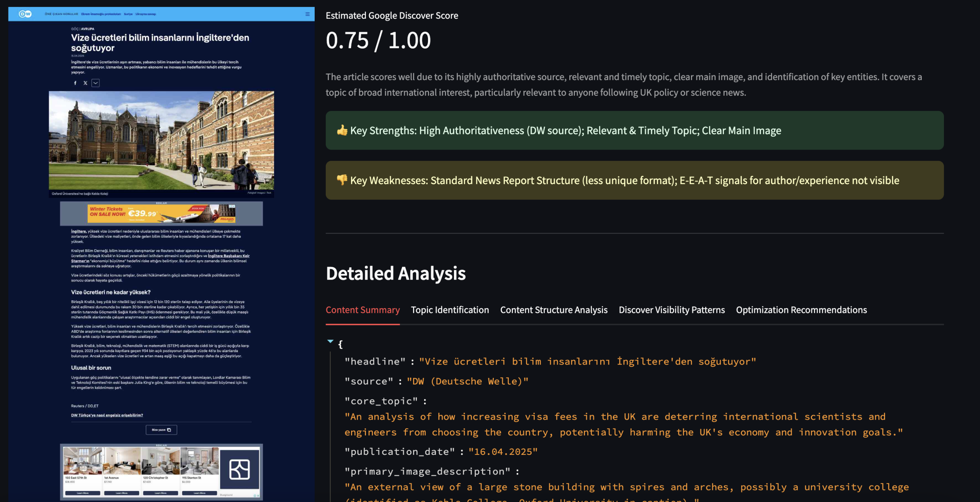Select the Content Summary tab
This screenshot has width=980, height=502.
(363, 310)
